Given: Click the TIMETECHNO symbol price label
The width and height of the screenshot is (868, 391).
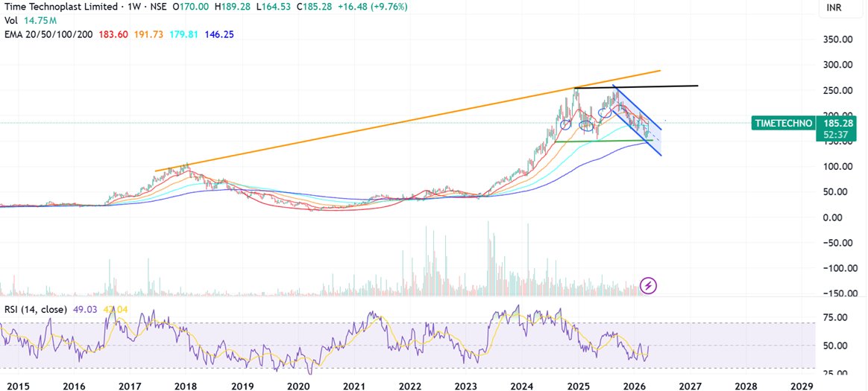Looking at the screenshot, I should tap(782, 123).
